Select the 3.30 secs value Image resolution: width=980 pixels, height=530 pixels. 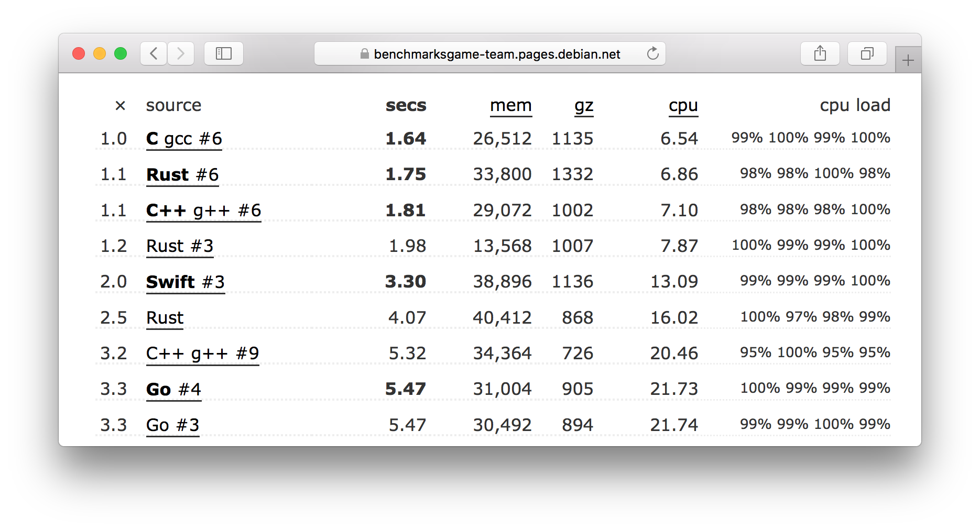point(406,282)
